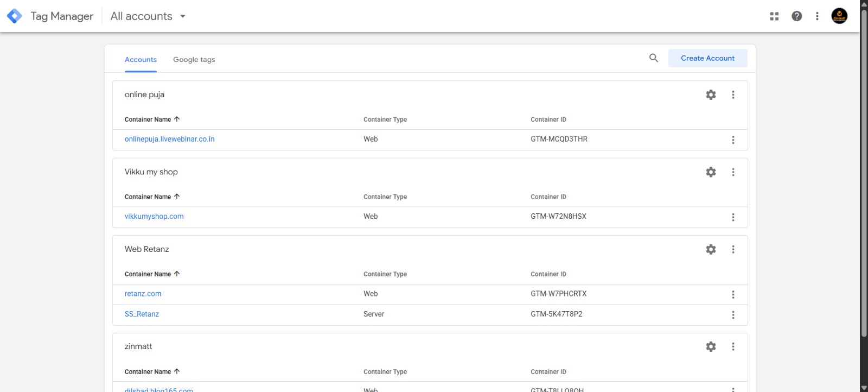Screen dimensions: 868x392
Task: Click the scrollbar up arrow
Action: 864,4
